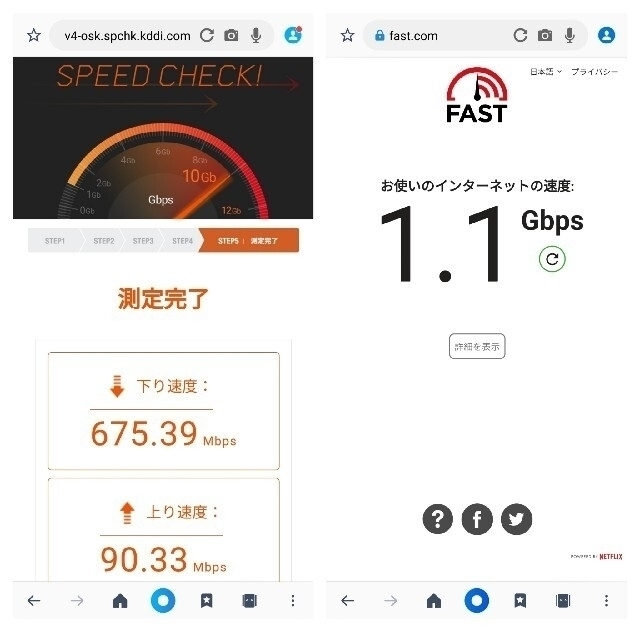The height and width of the screenshot is (640, 640).
Task: Open the fast.com help question mark icon
Action: 438,519
